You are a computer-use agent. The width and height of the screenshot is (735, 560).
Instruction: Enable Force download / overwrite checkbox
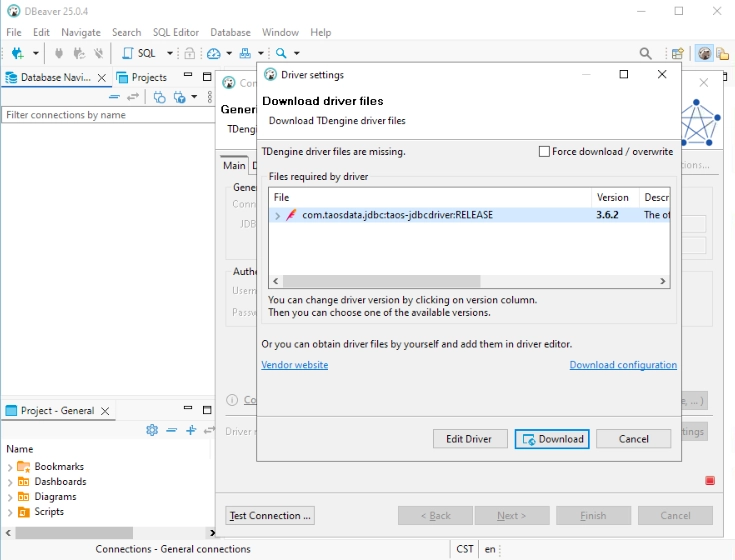click(544, 152)
